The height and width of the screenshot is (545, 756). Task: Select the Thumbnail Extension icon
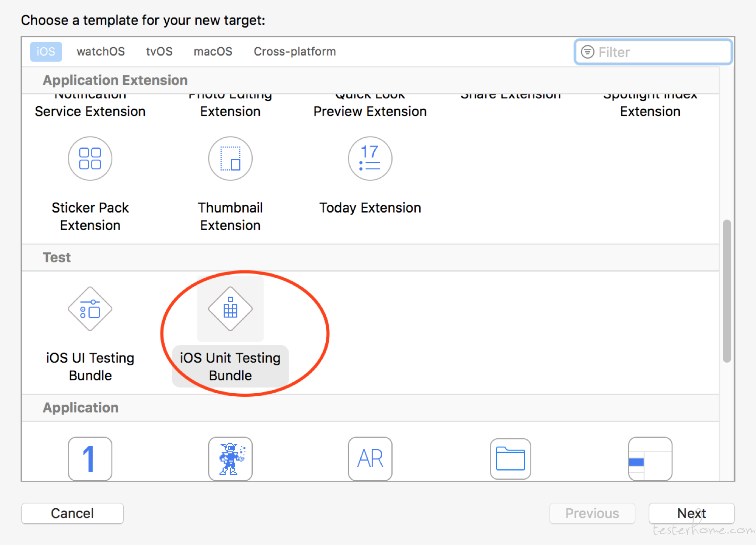coord(230,158)
